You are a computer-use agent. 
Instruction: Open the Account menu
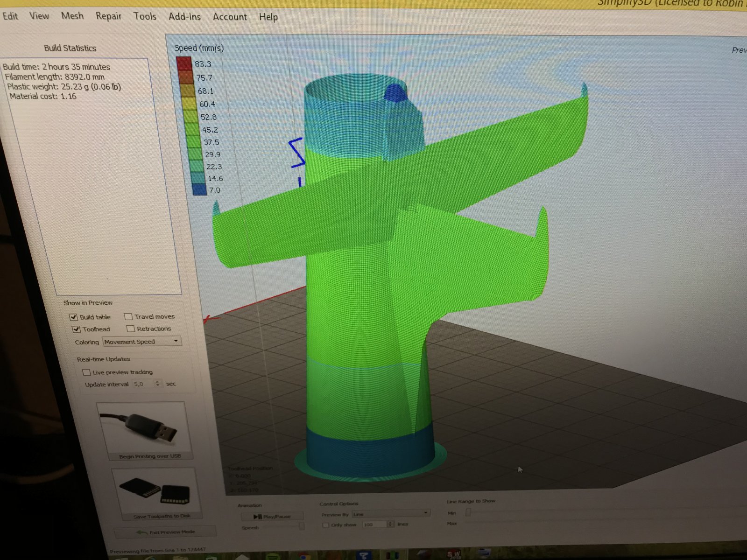(230, 17)
